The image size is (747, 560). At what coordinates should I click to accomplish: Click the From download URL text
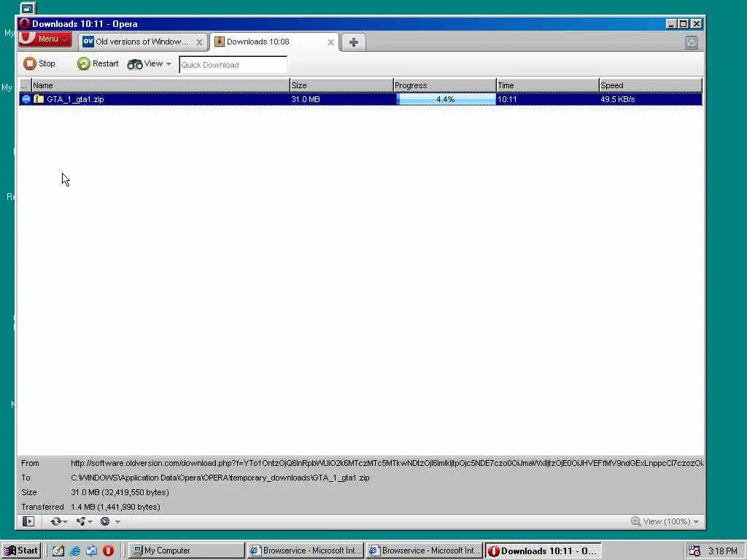coord(387,463)
